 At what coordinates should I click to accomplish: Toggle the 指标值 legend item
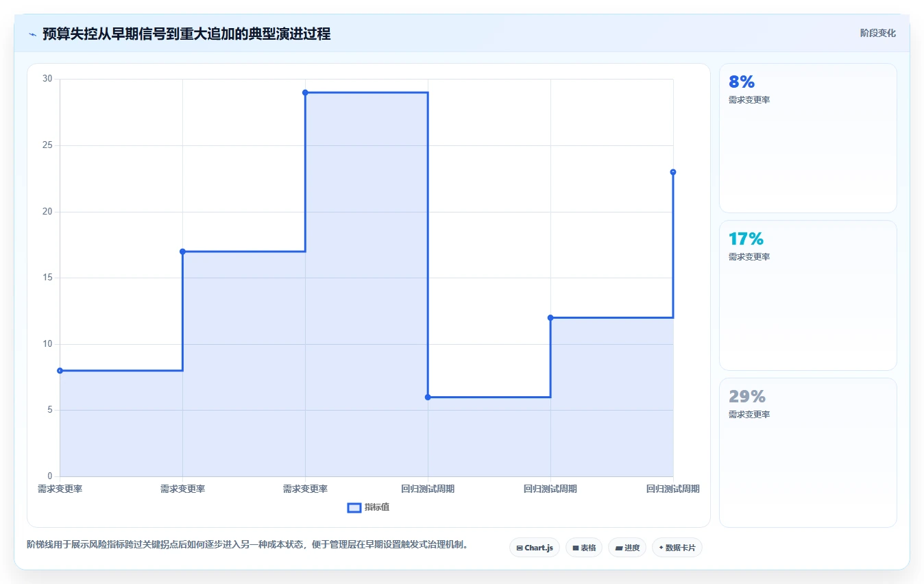tap(369, 507)
